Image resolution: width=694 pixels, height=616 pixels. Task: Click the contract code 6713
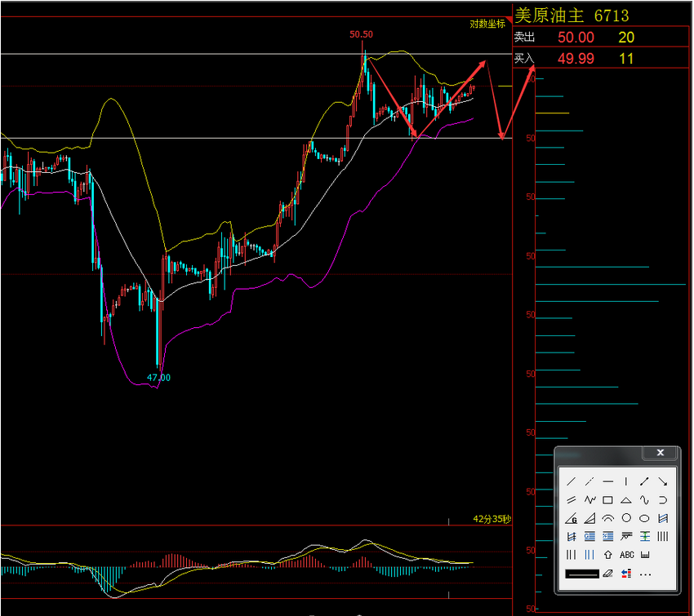(612, 16)
